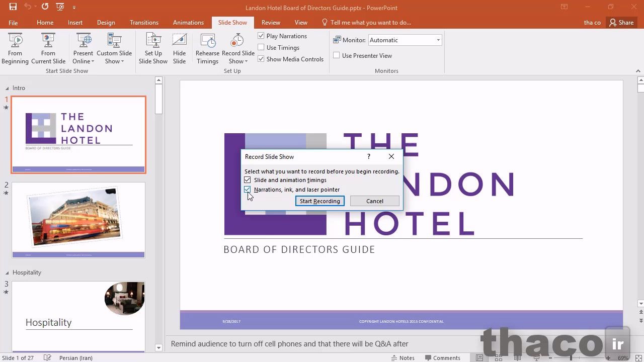The width and height of the screenshot is (644, 362).
Task: Click the zoom slider handle
Action: [572, 358]
